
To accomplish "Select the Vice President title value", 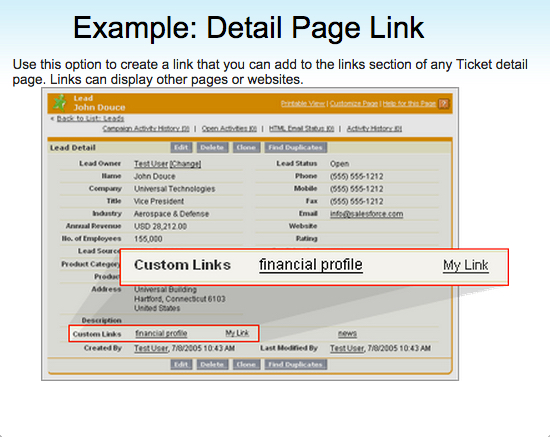I will [x=159, y=201].
